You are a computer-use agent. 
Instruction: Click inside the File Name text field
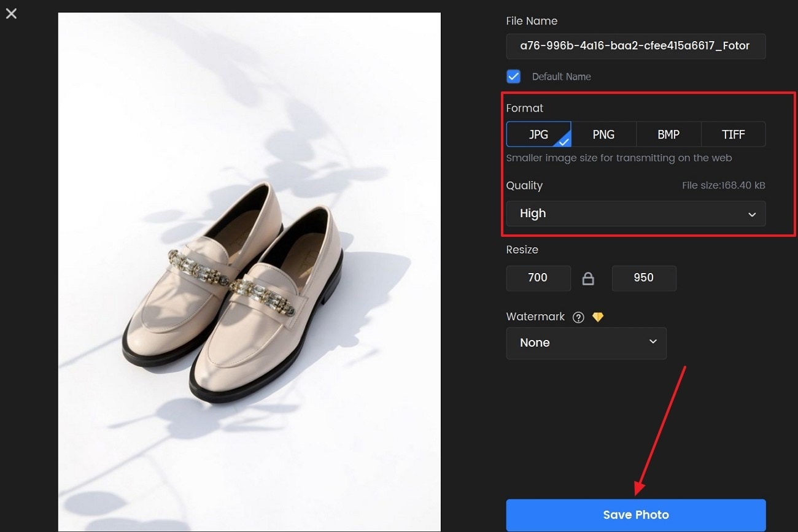[x=635, y=46]
